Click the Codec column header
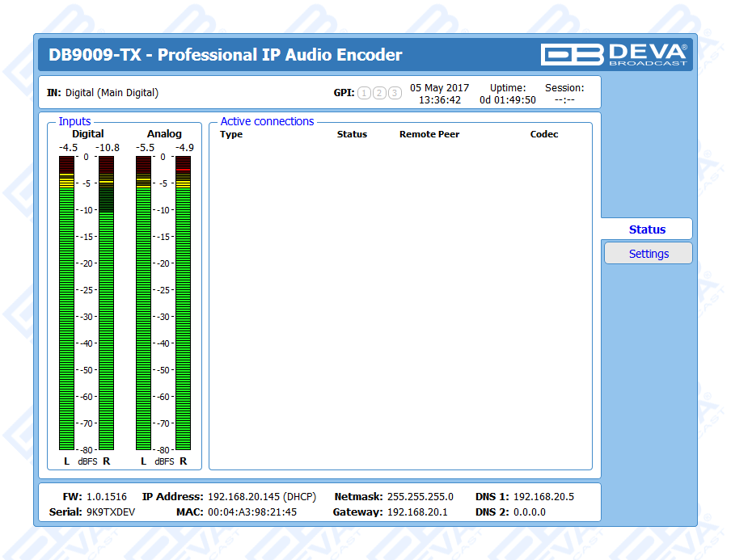 (544, 134)
